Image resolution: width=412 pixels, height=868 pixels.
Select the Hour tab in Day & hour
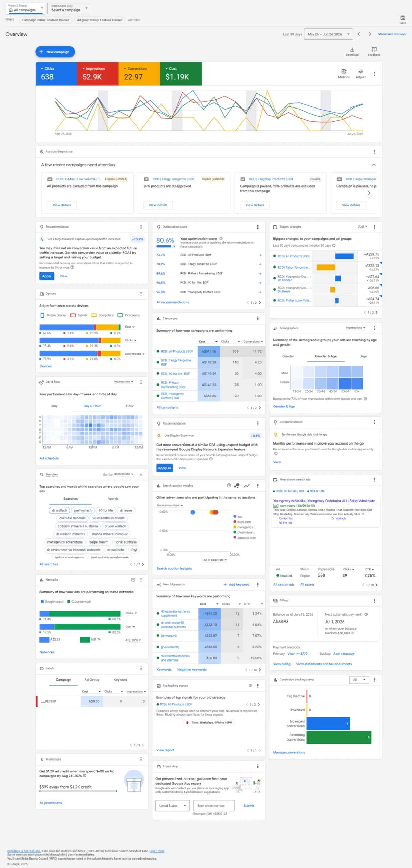130,406
